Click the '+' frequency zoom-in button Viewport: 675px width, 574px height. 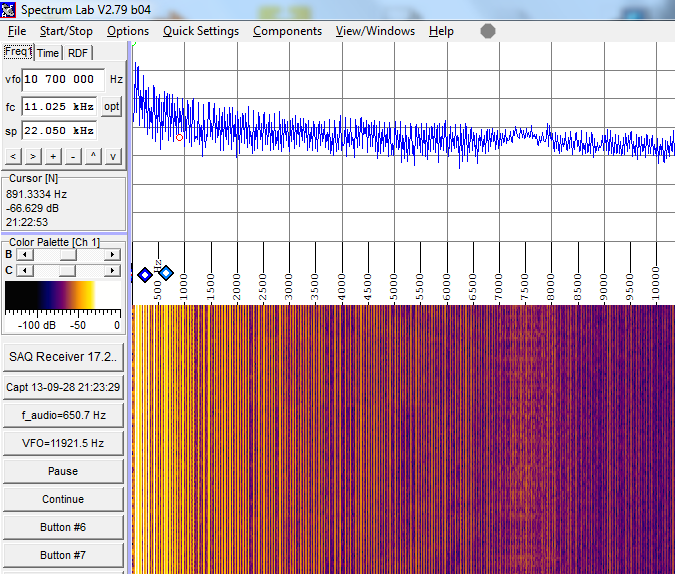coord(53,156)
